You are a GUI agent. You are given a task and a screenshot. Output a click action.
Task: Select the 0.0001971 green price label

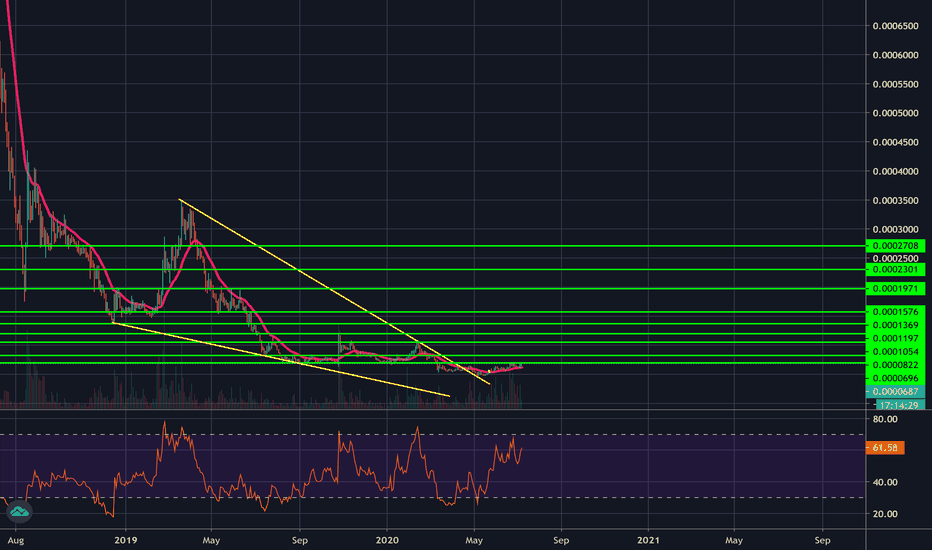click(x=896, y=289)
